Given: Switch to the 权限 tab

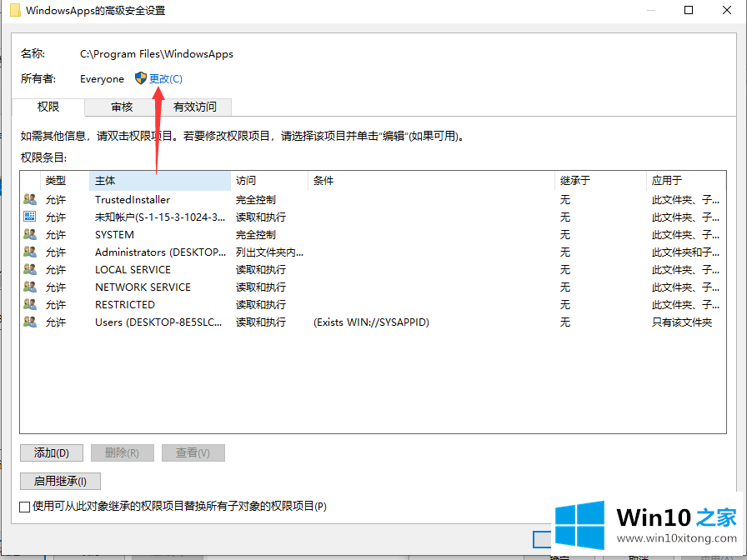Looking at the screenshot, I should point(48,107).
